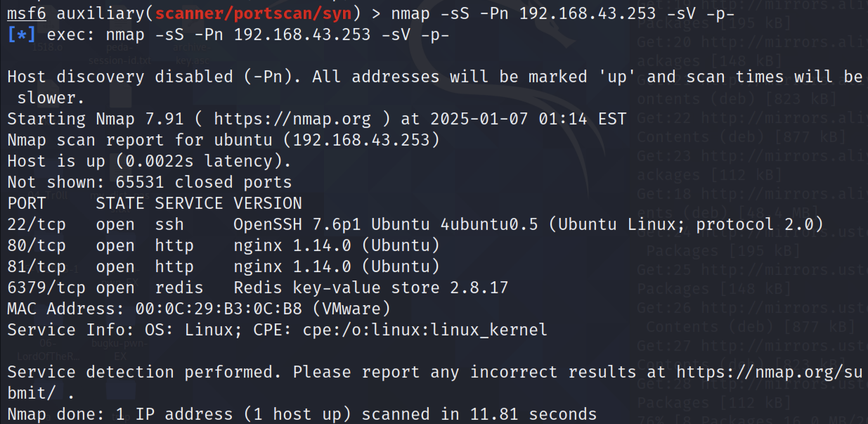
Task: Click the Redis key-value store 2.8.17 text
Action: coord(371,288)
